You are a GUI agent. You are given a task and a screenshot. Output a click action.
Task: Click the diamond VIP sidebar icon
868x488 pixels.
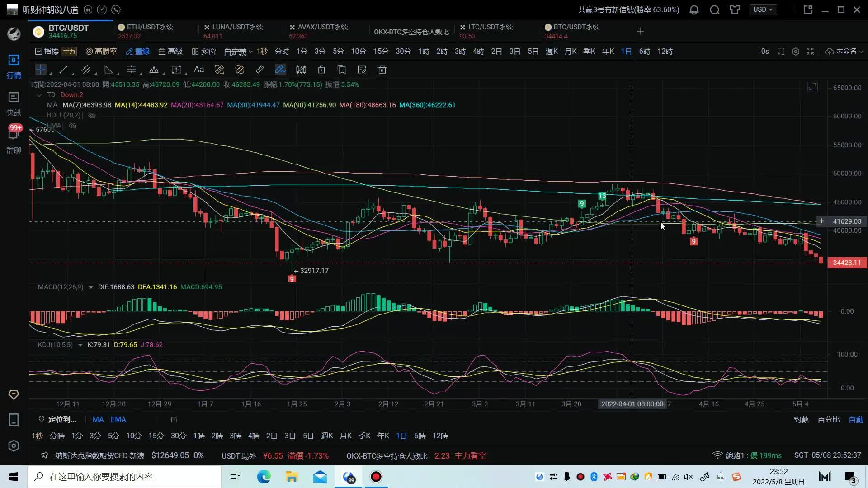coord(14,394)
